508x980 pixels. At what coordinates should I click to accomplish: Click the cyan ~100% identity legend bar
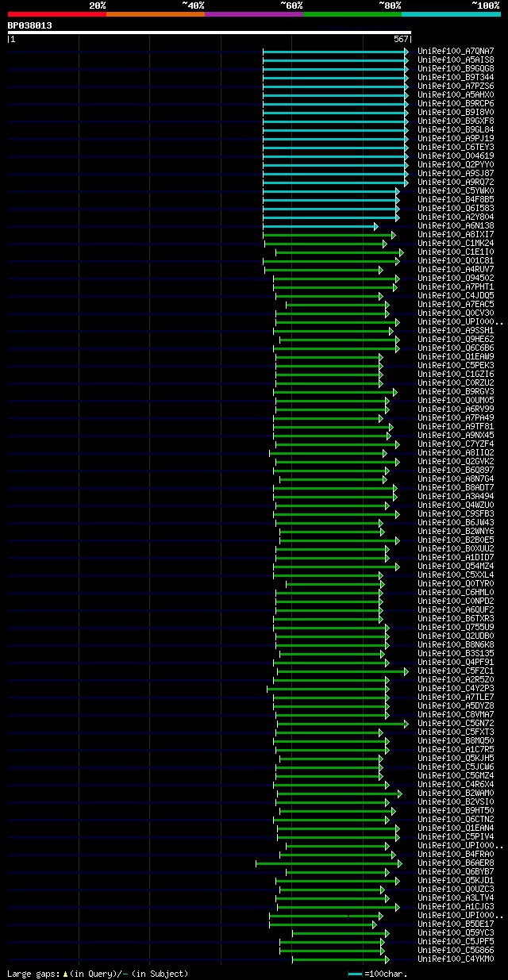[450, 13]
